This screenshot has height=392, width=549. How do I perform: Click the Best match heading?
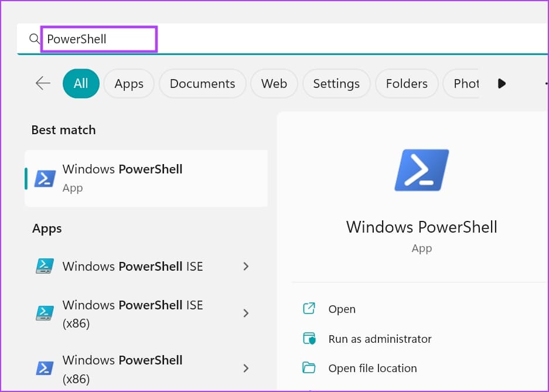(63, 130)
